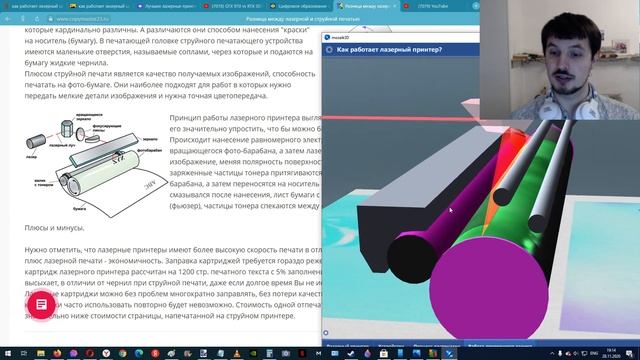Screen dimensions: 640x360
Task: Switch the ENG input language indicator
Action: (x=594, y=353)
